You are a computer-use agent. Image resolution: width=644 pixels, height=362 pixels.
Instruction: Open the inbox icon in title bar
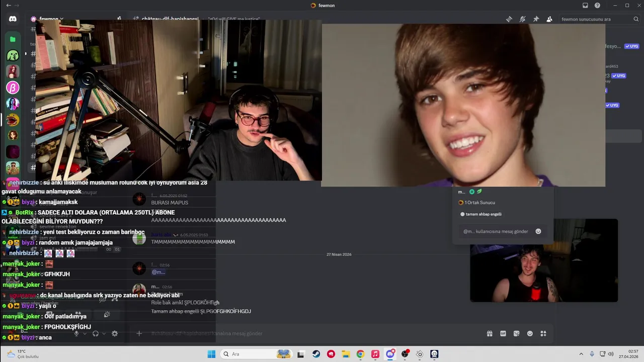pos(585,6)
